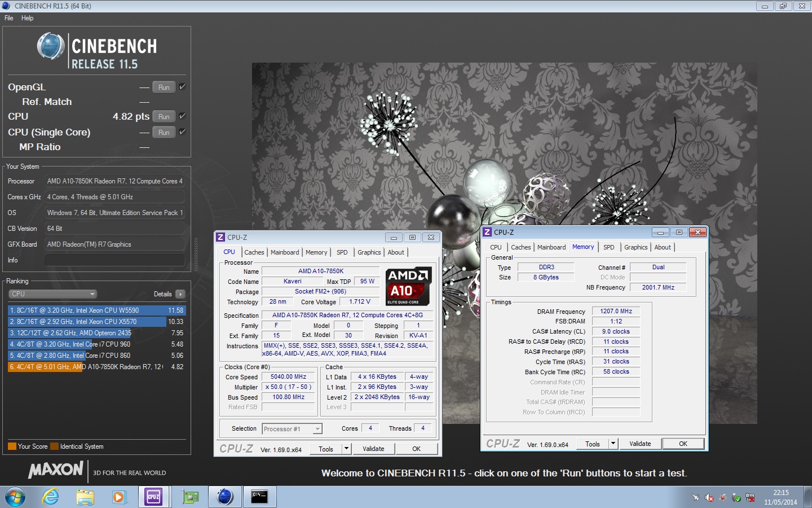Open About tab in left CPU-Z window

396,252
